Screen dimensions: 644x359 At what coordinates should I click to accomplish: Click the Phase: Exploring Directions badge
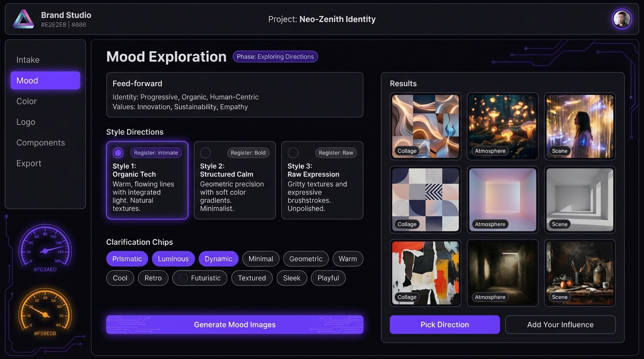pyautogui.click(x=275, y=57)
